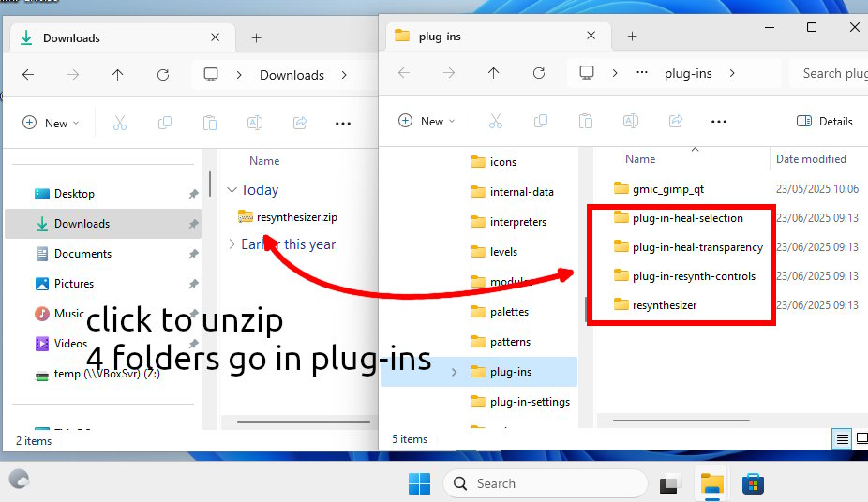Select plug-in-heal-selection folder
Screen dimensions: 868x502
[678, 218]
